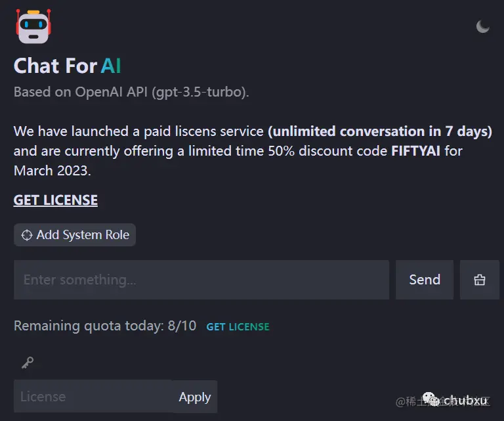Click into the License input field
The height and width of the screenshot is (421, 504).
(93, 397)
